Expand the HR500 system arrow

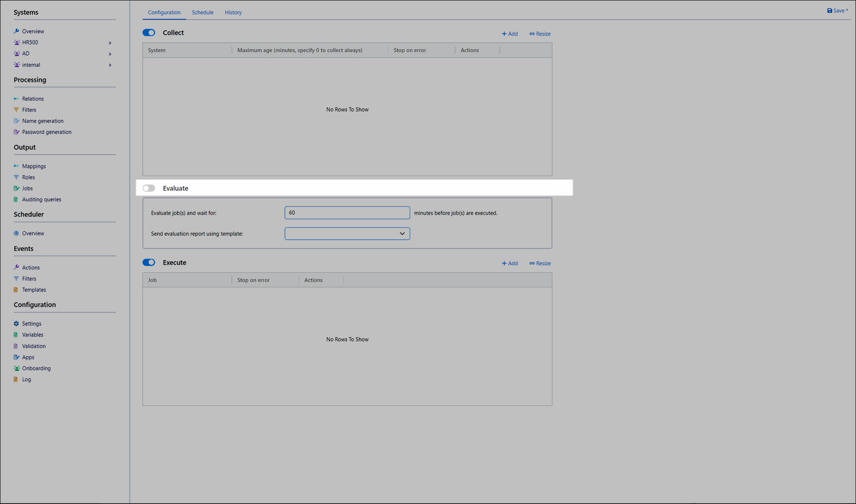pos(110,43)
